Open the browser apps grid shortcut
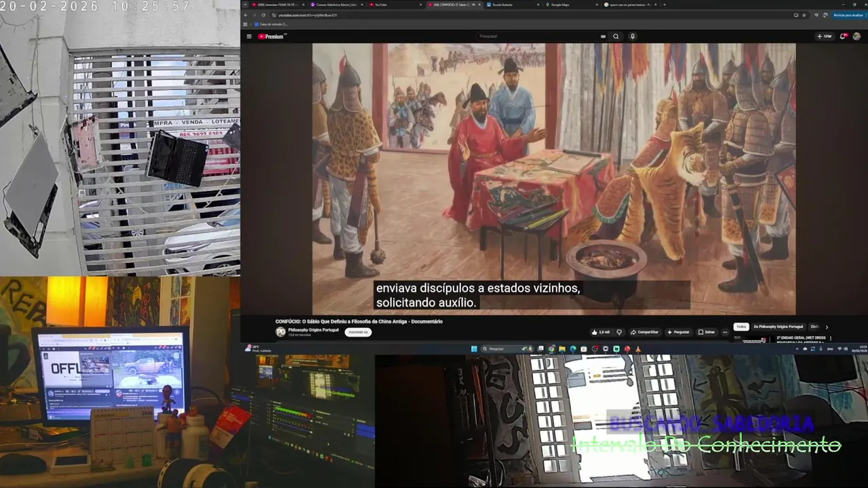This screenshot has width=868, height=488. click(x=245, y=24)
